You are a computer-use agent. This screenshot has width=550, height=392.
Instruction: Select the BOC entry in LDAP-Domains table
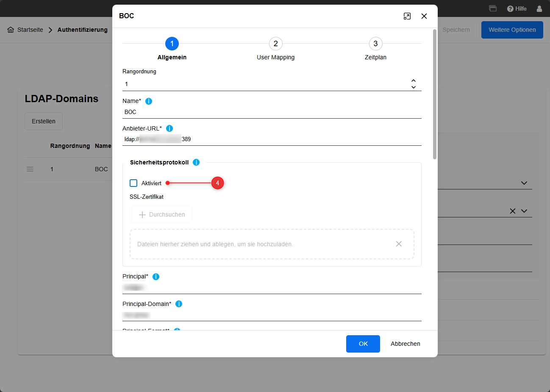click(x=101, y=169)
